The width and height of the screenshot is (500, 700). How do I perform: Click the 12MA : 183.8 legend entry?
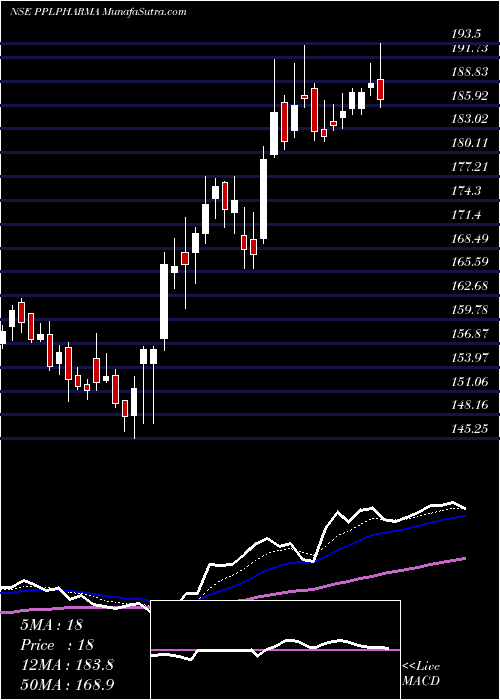pos(67,665)
